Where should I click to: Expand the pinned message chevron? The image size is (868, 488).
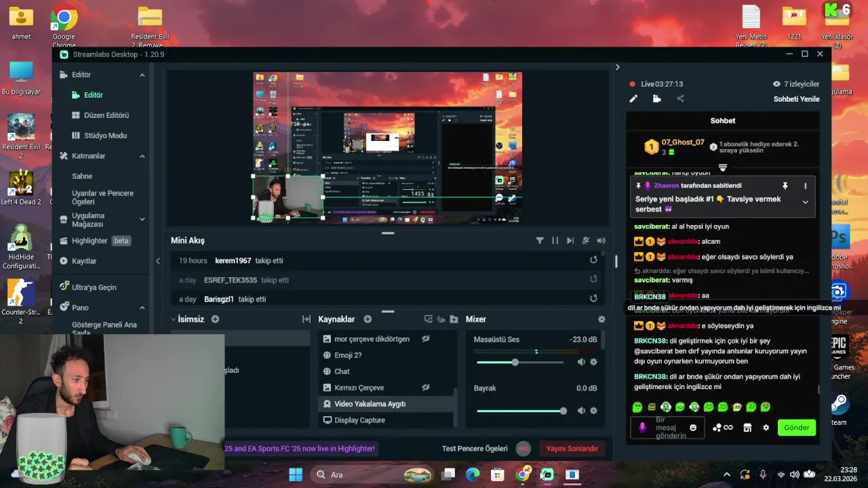(x=805, y=202)
